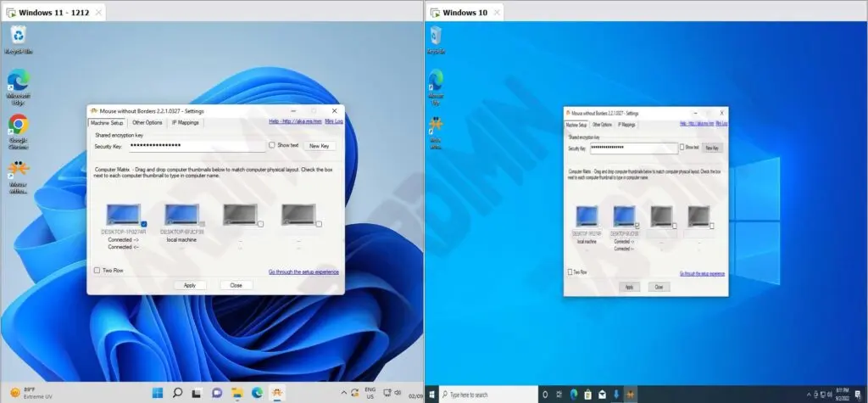Switch to Other Options tab in the Windows 11 dialog

pyautogui.click(x=147, y=122)
